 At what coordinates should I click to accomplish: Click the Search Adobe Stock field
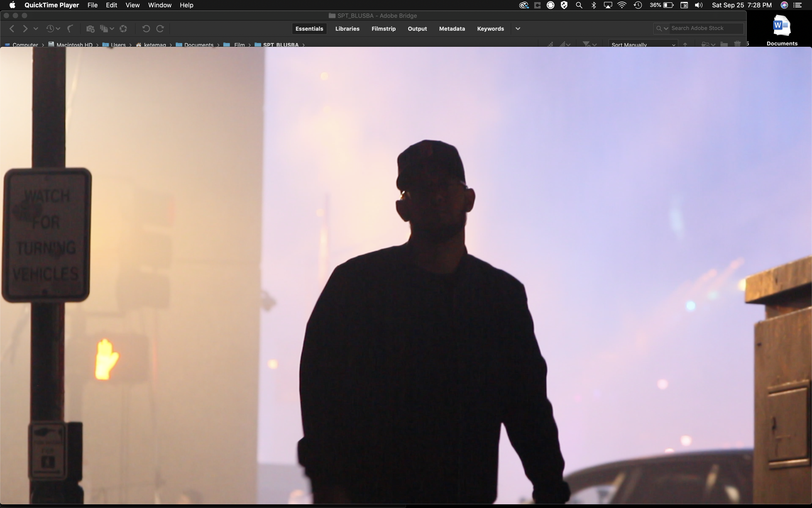(x=705, y=28)
